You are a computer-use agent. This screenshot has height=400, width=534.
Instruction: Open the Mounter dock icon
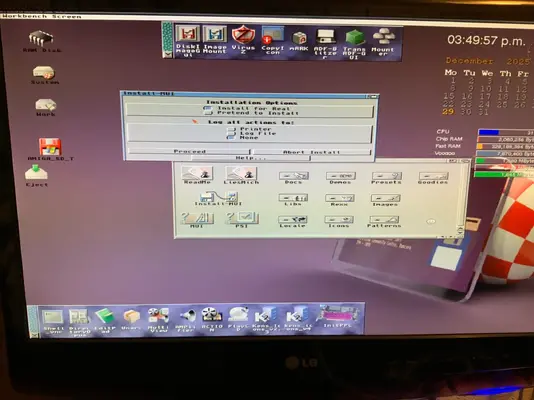tap(383, 42)
